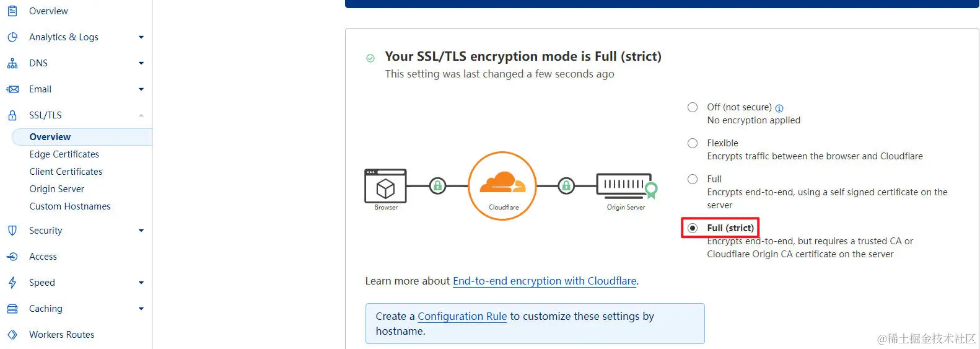Expand the DNS section arrow

point(141,63)
